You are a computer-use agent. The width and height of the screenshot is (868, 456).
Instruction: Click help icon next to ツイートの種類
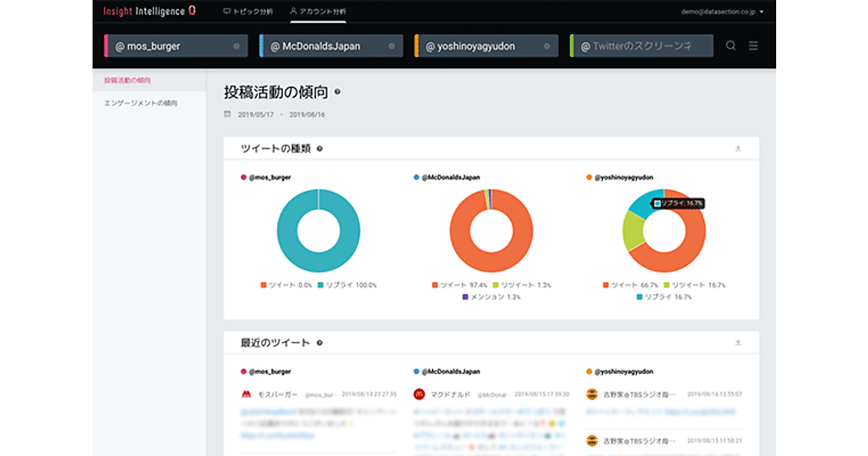320,148
